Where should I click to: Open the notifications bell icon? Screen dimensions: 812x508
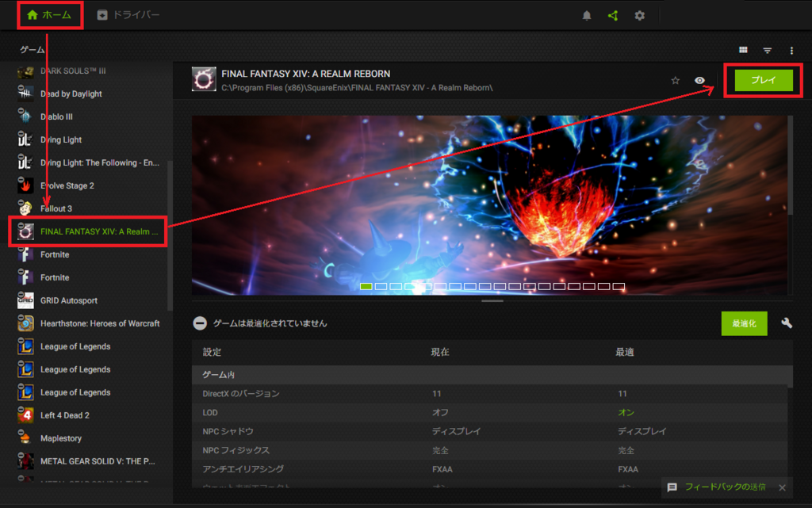[x=586, y=16]
